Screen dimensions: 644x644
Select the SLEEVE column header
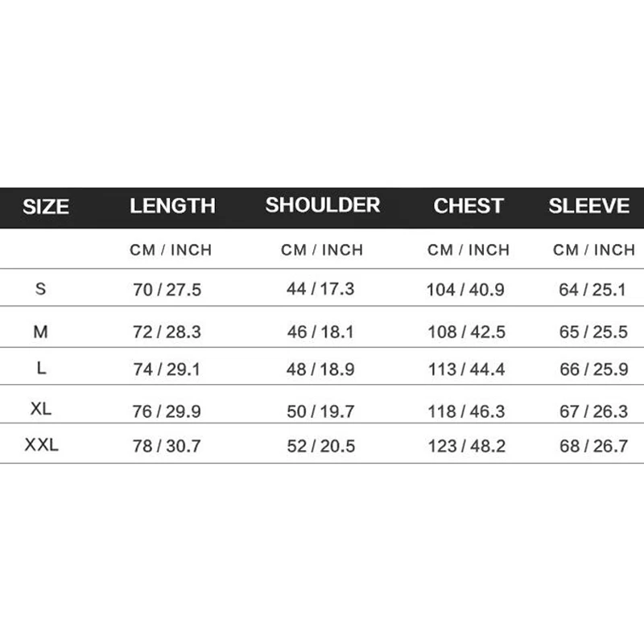pyautogui.click(x=589, y=206)
